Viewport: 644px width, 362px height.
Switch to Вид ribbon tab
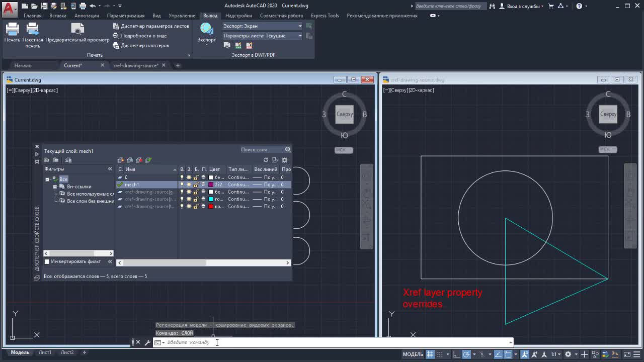point(156,16)
